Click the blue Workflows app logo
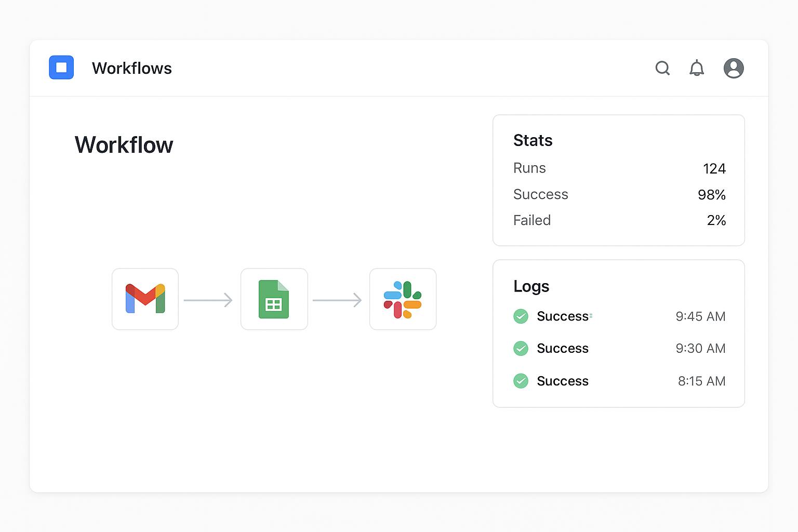The height and width of the screenshot is (532, 798). [61, 68]
